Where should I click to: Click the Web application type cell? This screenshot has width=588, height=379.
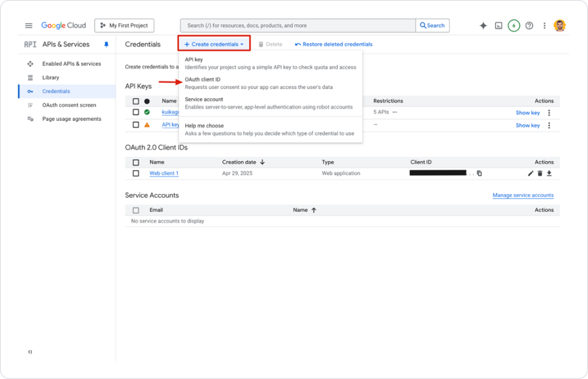pyautogui.click(x=341, y=173)
